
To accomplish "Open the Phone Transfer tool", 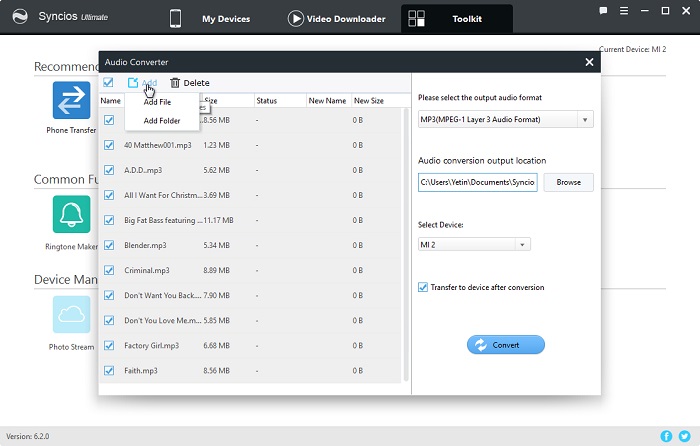I will pyautogui.click(x=71, y=100).
